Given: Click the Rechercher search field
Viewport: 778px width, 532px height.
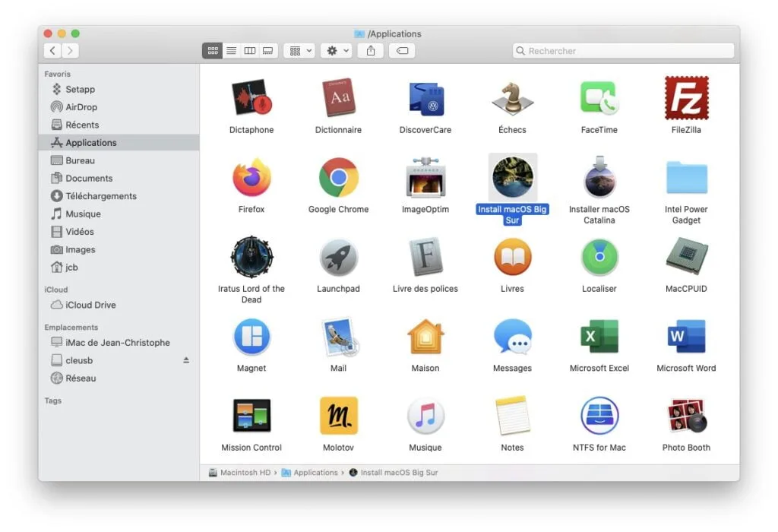Looking at the screenshot, I should (623, 51).
